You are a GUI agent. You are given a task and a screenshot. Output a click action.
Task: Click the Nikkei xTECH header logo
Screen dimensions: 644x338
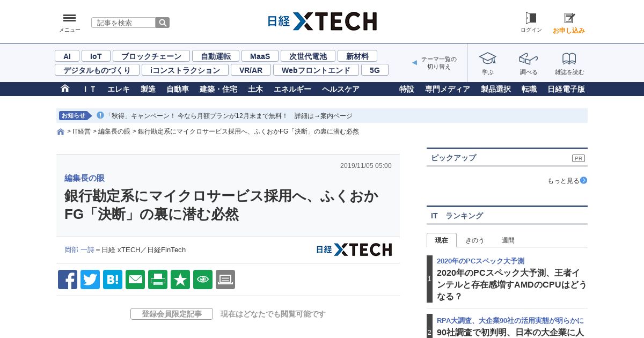point(322,21)
